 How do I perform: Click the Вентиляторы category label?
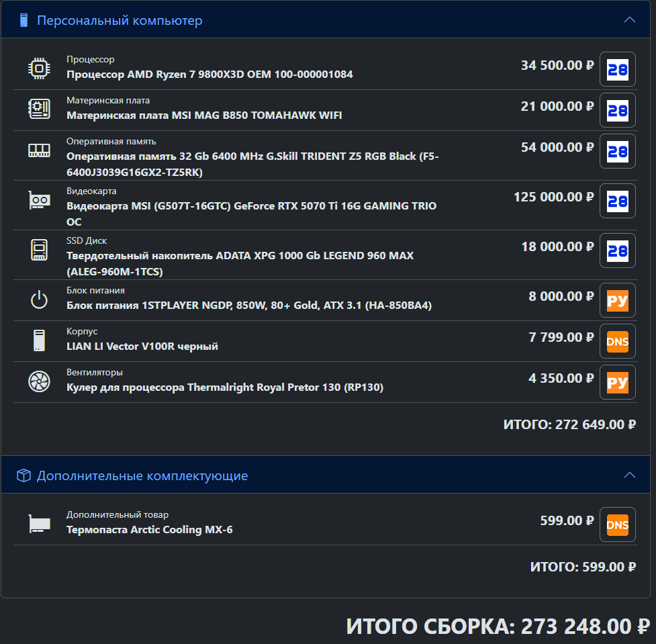[x=95, y=373]
